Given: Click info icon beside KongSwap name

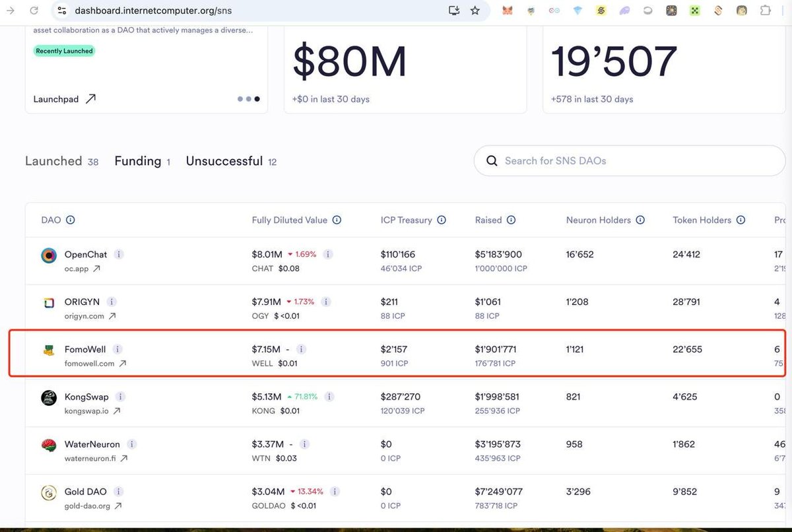Looking at the screenshot, I should pyautogui.click(x=121, y=397).
